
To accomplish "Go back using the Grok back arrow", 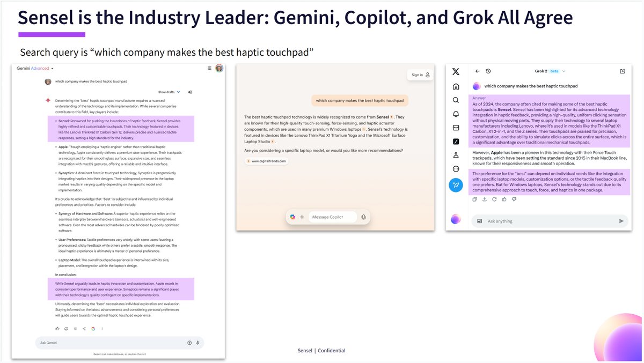I will [477, 71].
